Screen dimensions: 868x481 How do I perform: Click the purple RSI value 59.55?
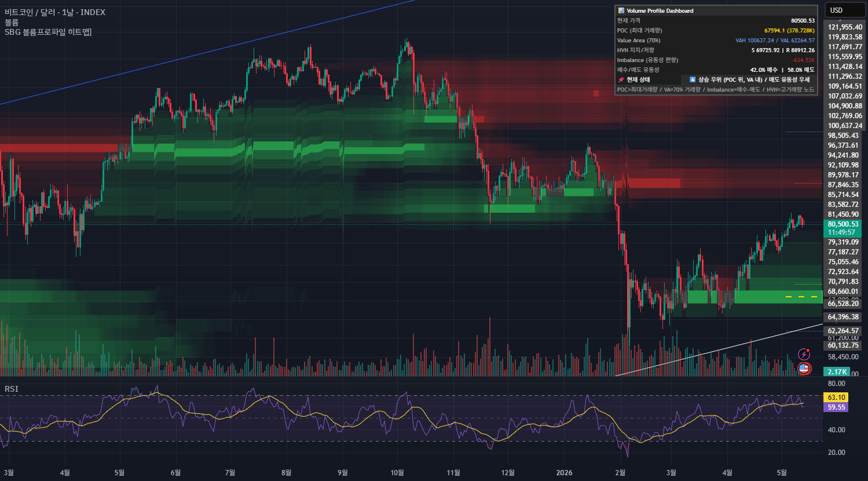836,407
